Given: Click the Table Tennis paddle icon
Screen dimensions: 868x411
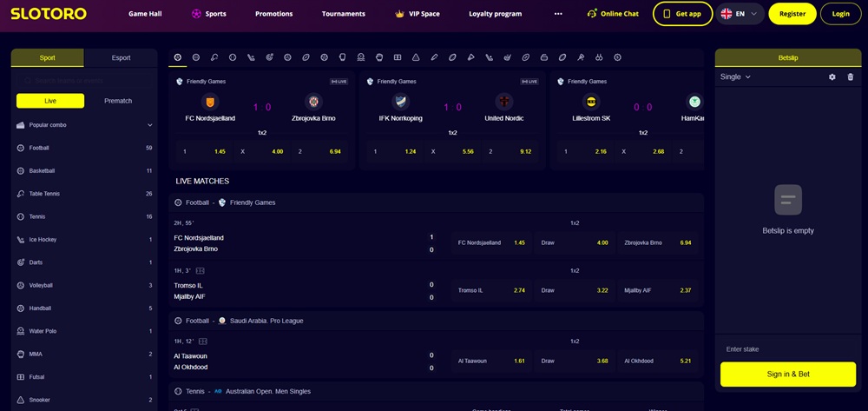Looking at the screenshot, I should 20,194.
